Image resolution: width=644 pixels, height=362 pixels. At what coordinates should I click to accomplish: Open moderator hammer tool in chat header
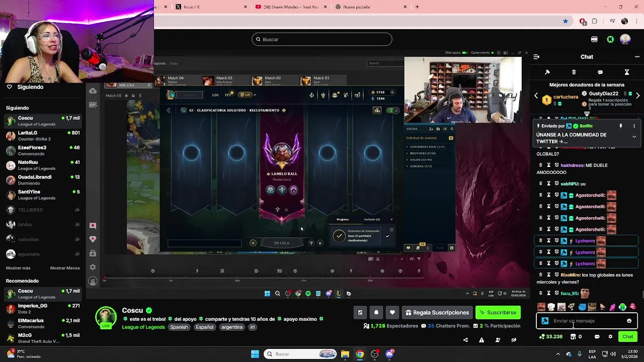coord(547,72)
